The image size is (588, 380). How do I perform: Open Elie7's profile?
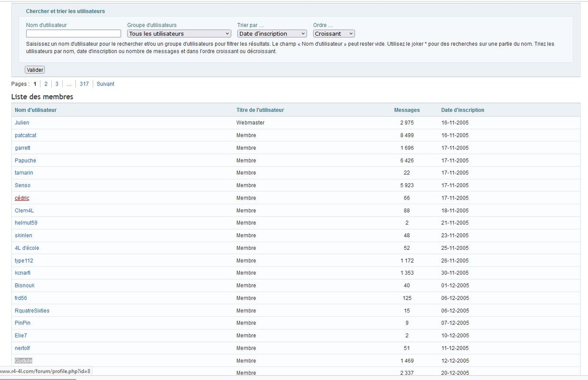(x=21, y=336)
